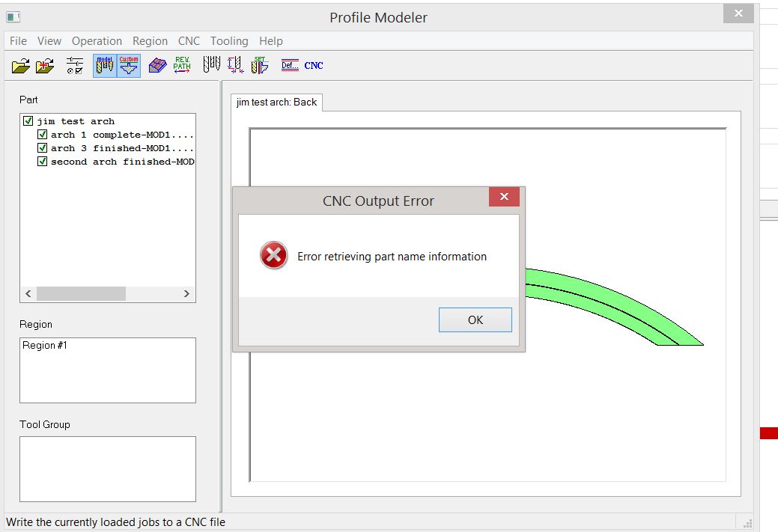The width and height of the screenshot is (778, 532).
Task: Select the 'jim test arch: Back' tab
Action: (x=276, y=103)
